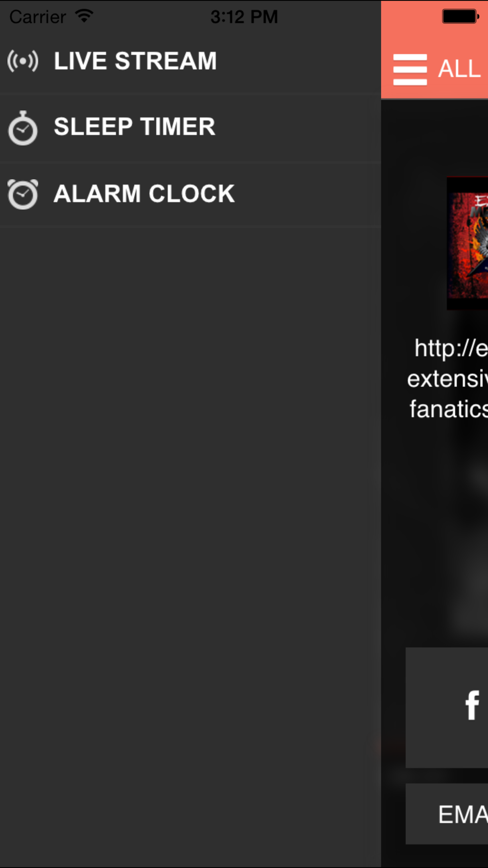The image size is (488, 868).
Task: Tap the ALL label in header
Action: point(459,69)
